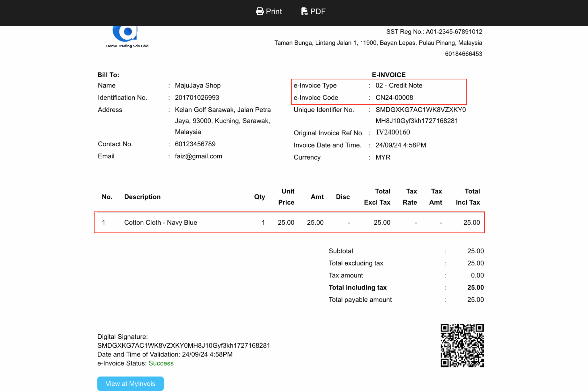Click the Description column header
The height and width of the screenshot is (392, 588).
pyautogui.click(x=142, y=197)
